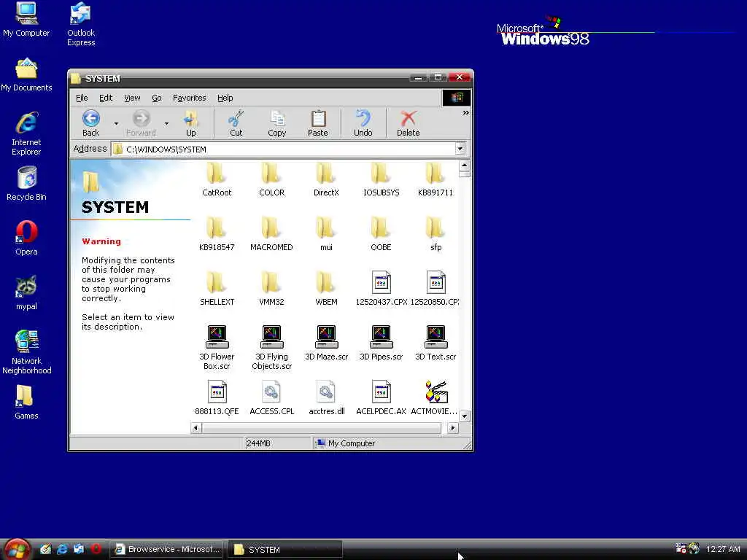Viewport: 747px width, 560px height.
Task: Click the Delete toolbar icon
Action: pos(409,123)
